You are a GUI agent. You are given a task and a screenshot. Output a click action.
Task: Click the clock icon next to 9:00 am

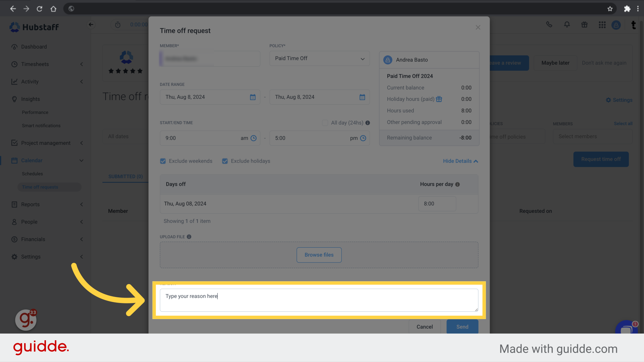point(254,138)
